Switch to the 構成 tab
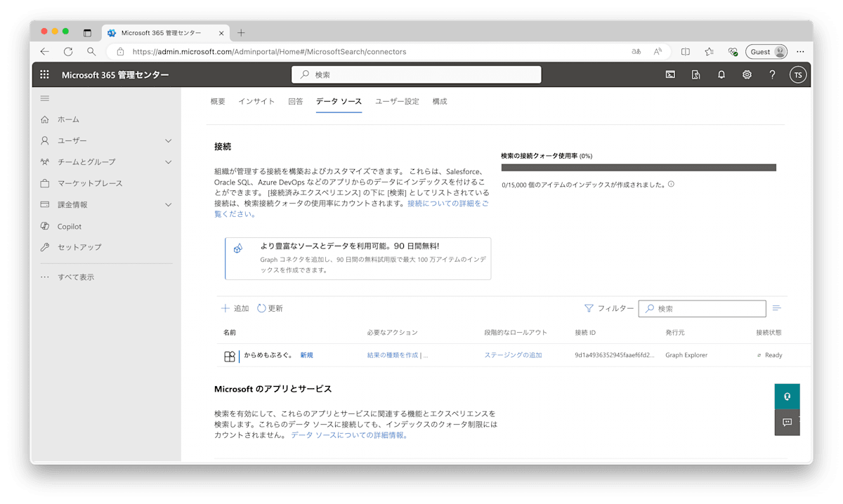Viewport: 843px width, 504px height. (x=440, y=101)
